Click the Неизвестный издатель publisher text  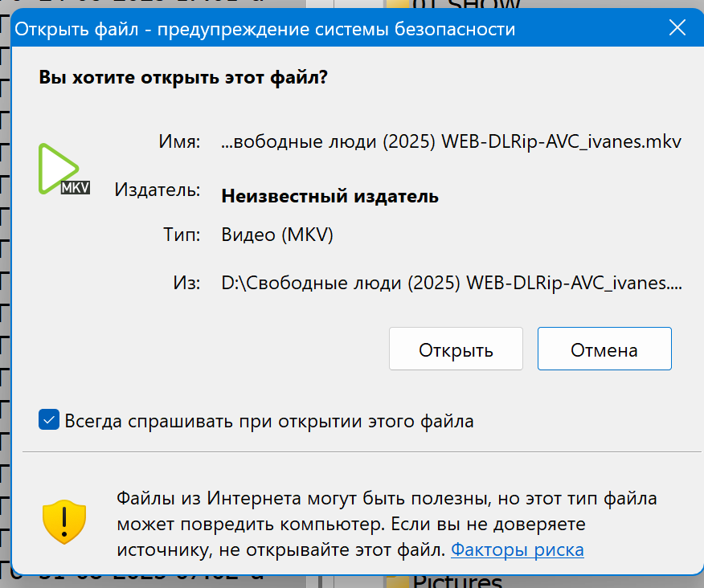pyautogui.click(x=330, y=196)
